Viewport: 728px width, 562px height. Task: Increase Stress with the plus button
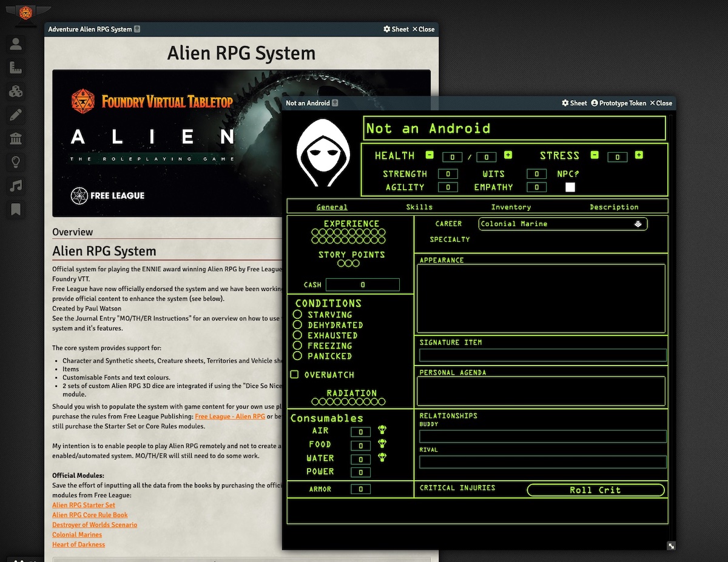click(639, 155)
